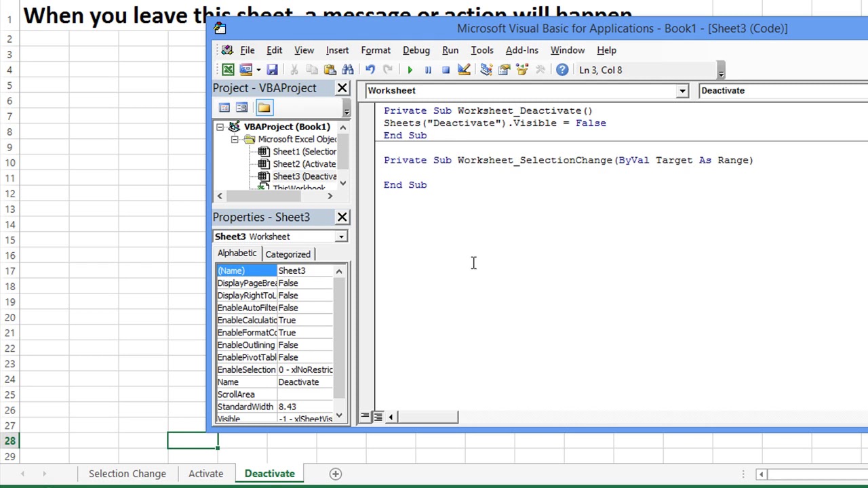This screenshot has width=868, height=488.
Task: Open Object Browser via toolbar icon
Action: tap(521, 70)
